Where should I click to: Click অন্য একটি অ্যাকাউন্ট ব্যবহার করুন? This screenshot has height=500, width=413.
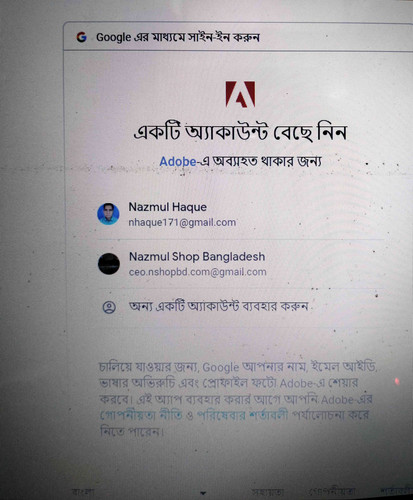coord(218,306)
